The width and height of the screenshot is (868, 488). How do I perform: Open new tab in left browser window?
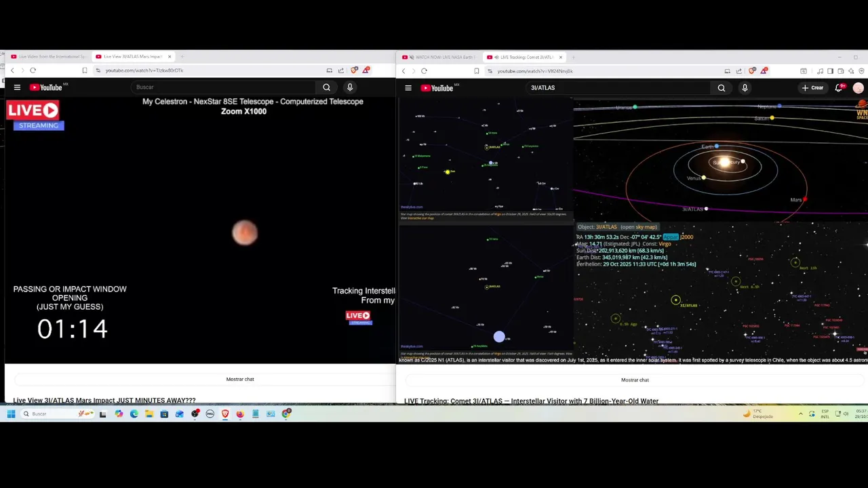[x=182, y=56]
